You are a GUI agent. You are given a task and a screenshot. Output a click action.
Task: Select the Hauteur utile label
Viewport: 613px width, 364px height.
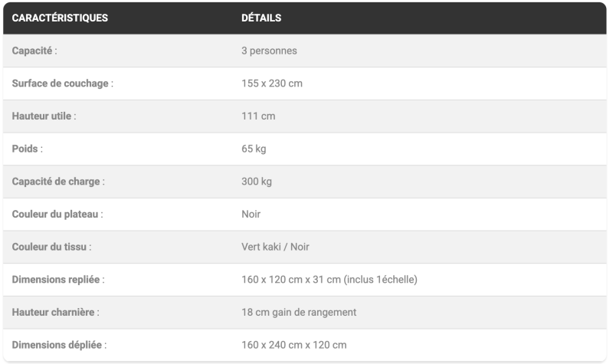[x=44, y=116]
